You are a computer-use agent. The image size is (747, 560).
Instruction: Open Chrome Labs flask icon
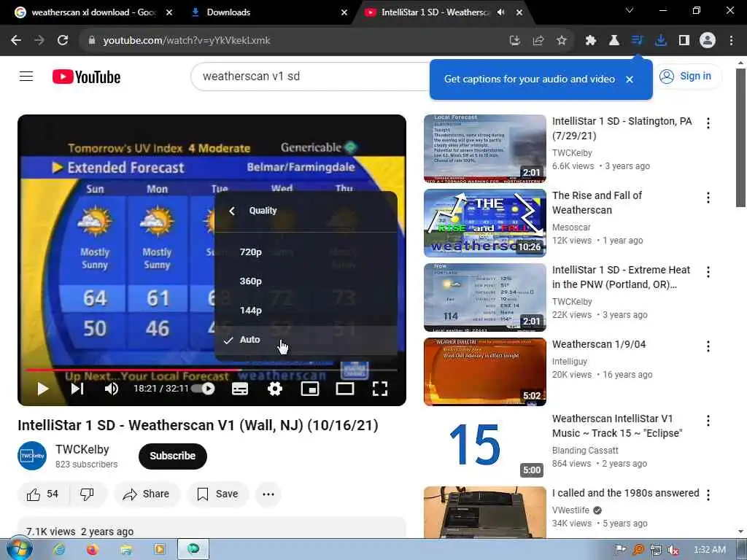coord(614,41)
